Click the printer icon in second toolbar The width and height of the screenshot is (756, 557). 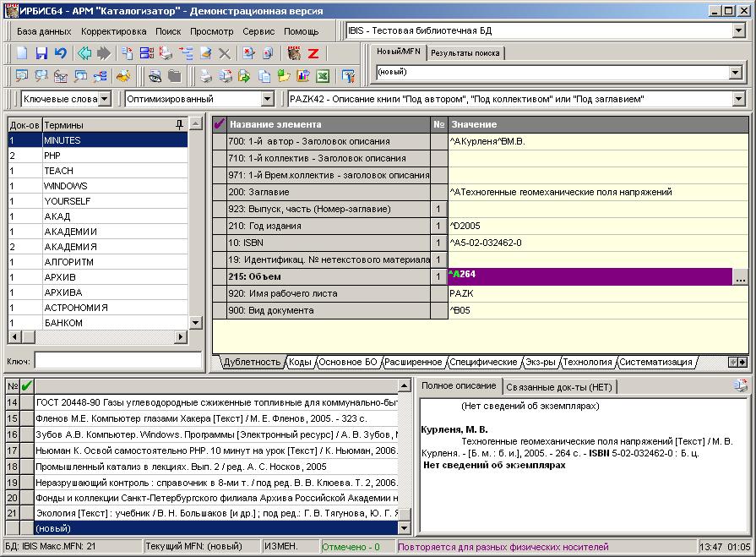point(205,76)
